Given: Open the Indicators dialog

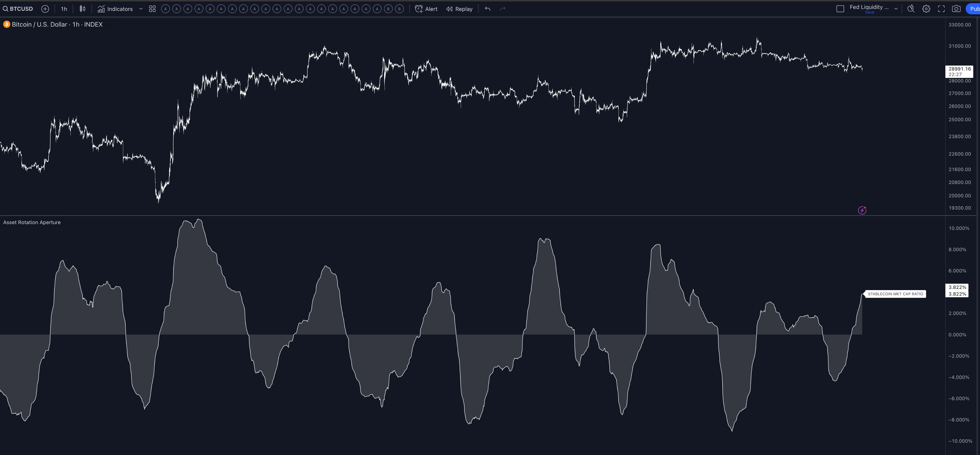Looking at the screenshot, I should pyautogui.click(x=115, y=9).
